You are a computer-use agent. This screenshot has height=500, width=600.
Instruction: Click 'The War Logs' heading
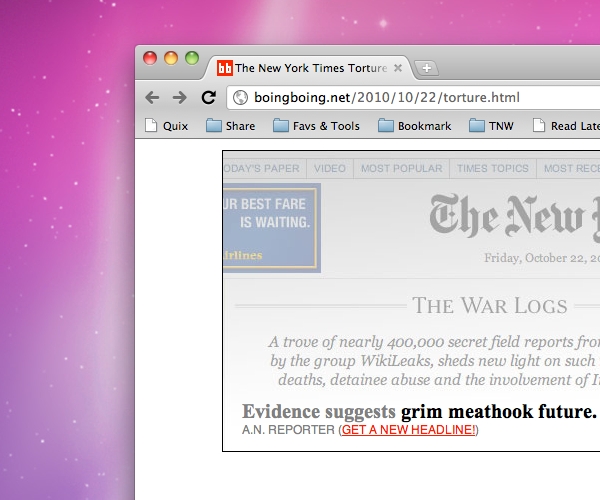490,306
